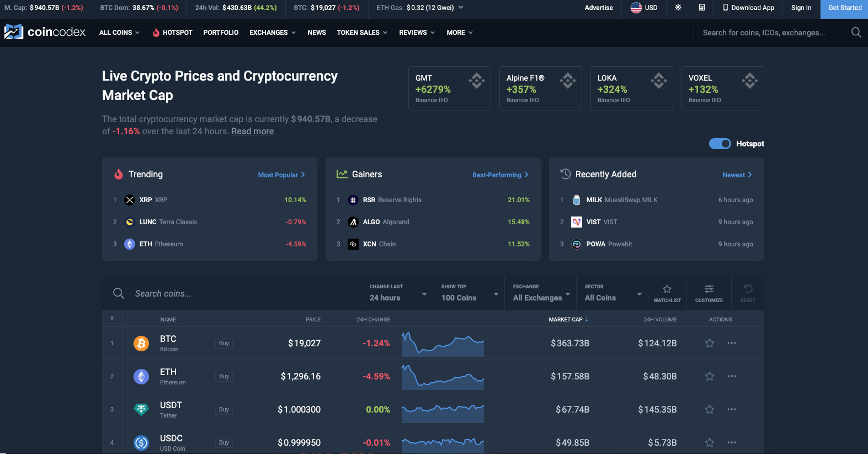Toggle the Hotspot switch off
The height and width of the screenshot is (454, 868).
pyautogui.click(x=720, y=144)
